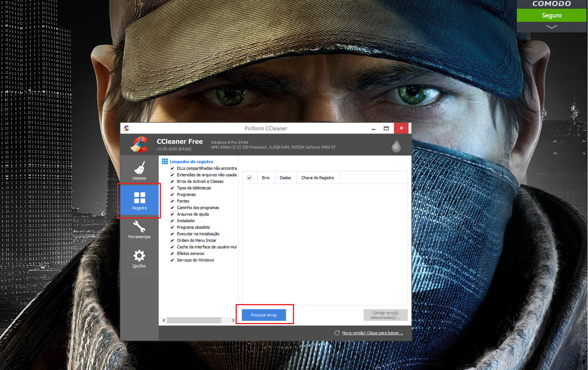Click the CCleaner title bar icon
Screen dimensions: 588x370
tap(126, 128)
